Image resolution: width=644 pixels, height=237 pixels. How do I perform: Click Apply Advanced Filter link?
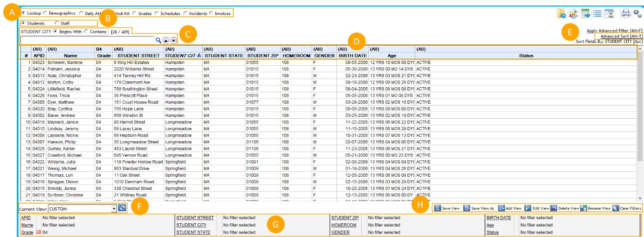click(614, 31)
